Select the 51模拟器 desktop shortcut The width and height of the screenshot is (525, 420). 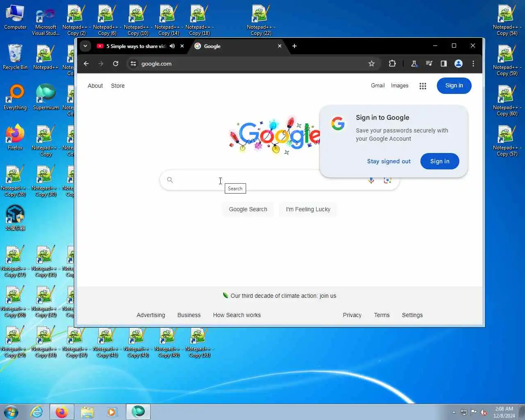[15, 217]
